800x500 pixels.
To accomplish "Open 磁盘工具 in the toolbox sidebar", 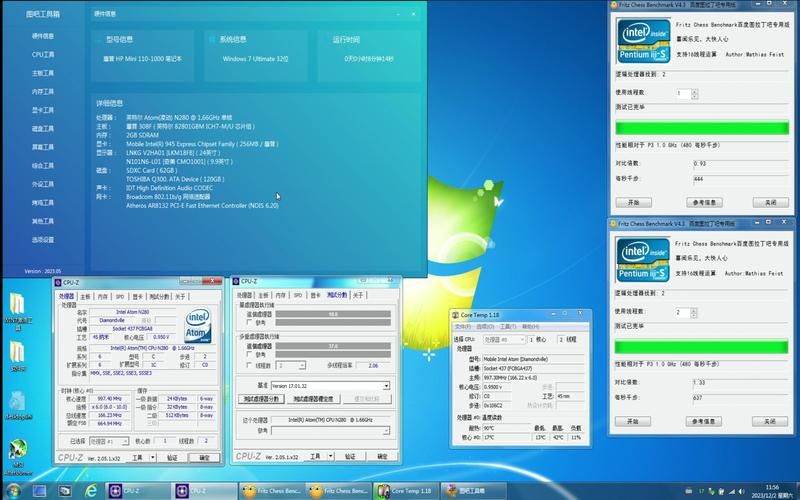I will (x=43, y=129).
